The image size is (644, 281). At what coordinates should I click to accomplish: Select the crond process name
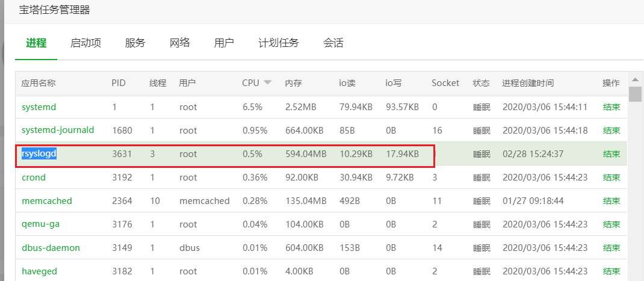point(34,178)
